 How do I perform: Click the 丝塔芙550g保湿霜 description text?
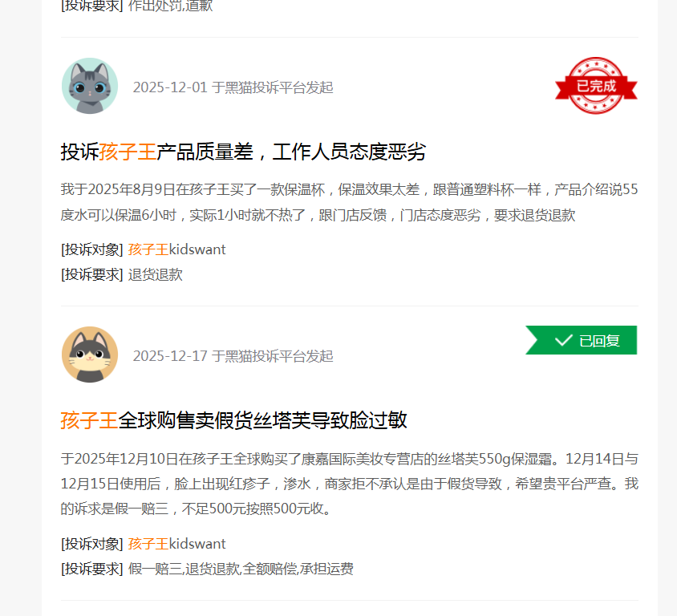[x=349, y=484]
